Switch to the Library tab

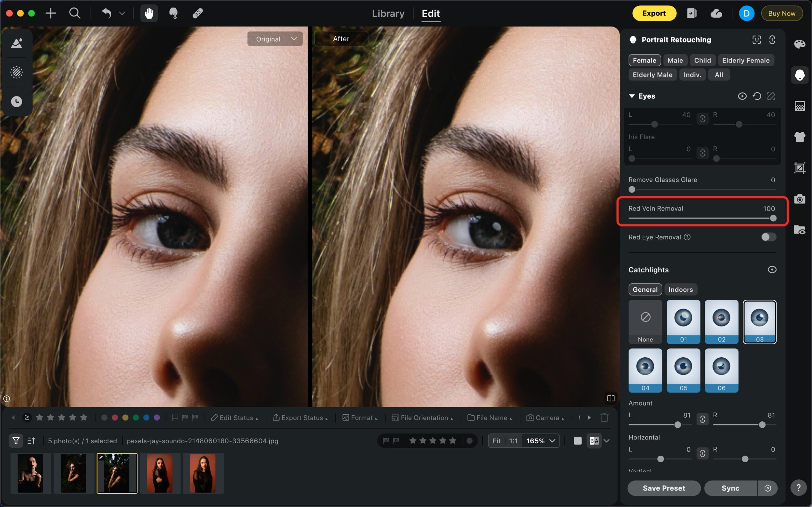pos(388,13)
